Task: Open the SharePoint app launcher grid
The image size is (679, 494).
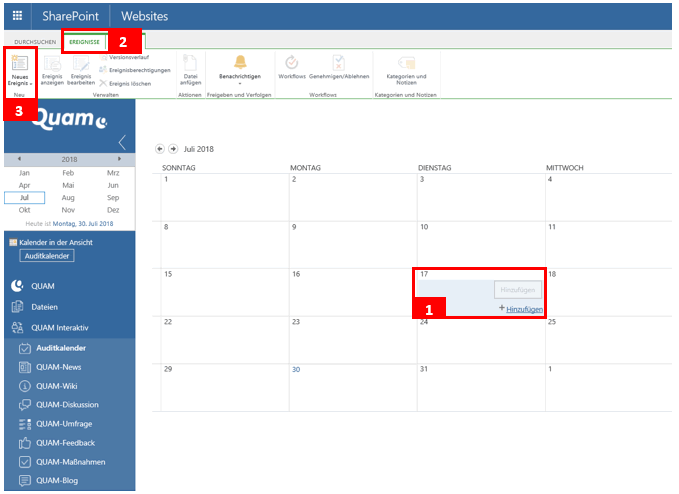Action: 17,16
